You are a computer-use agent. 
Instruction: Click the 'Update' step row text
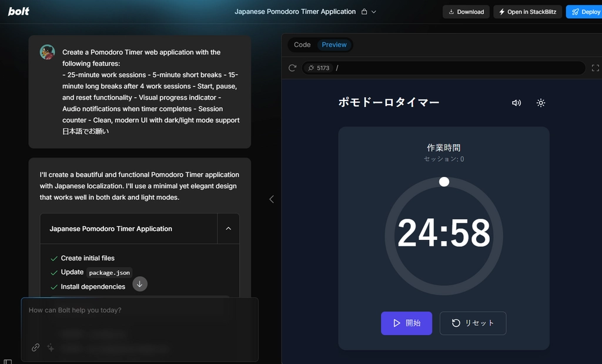72,272
